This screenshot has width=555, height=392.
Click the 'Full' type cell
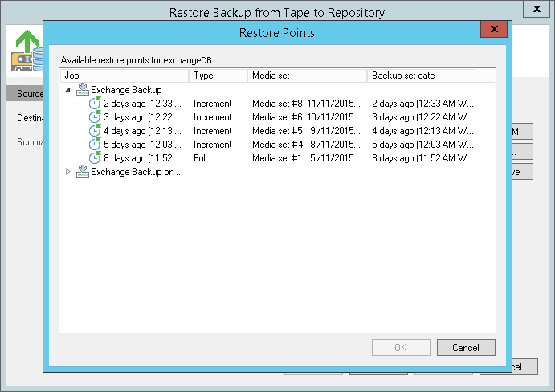pyautogui.click(x=200, y=158)
